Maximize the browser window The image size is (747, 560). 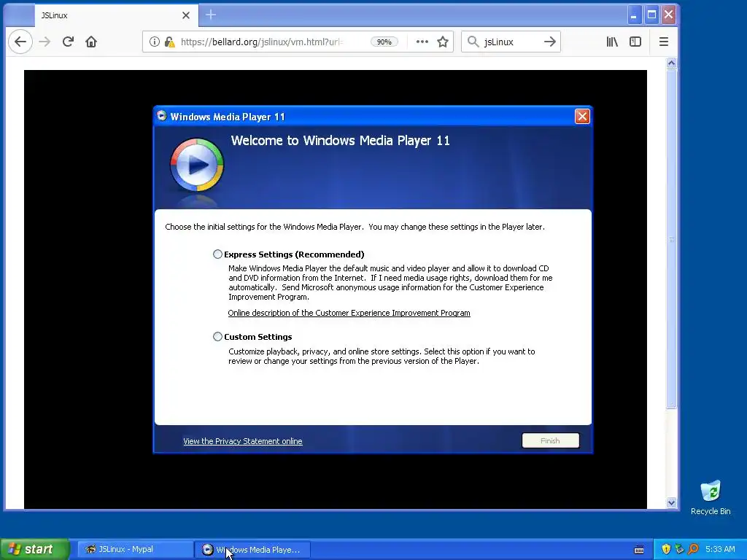point(651,15)
